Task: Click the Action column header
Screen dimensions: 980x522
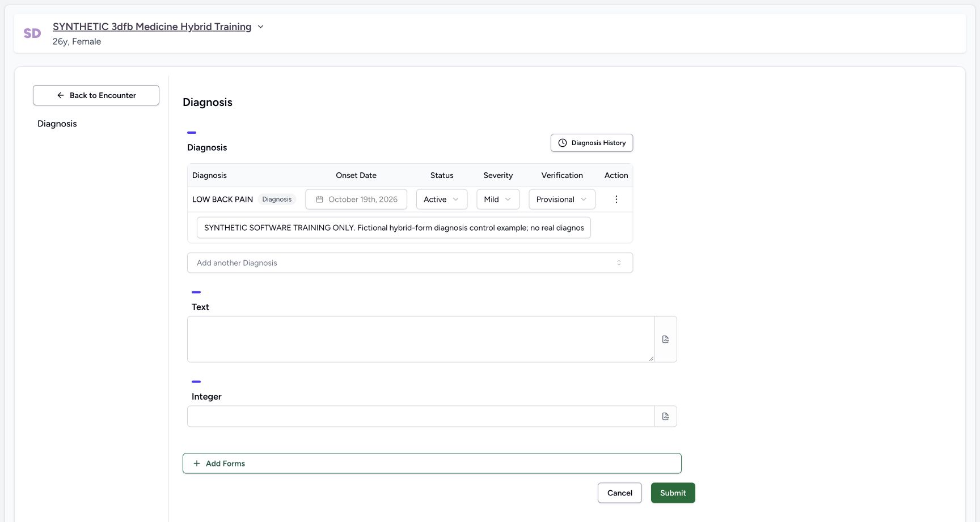Action: [x=616, y=176]
